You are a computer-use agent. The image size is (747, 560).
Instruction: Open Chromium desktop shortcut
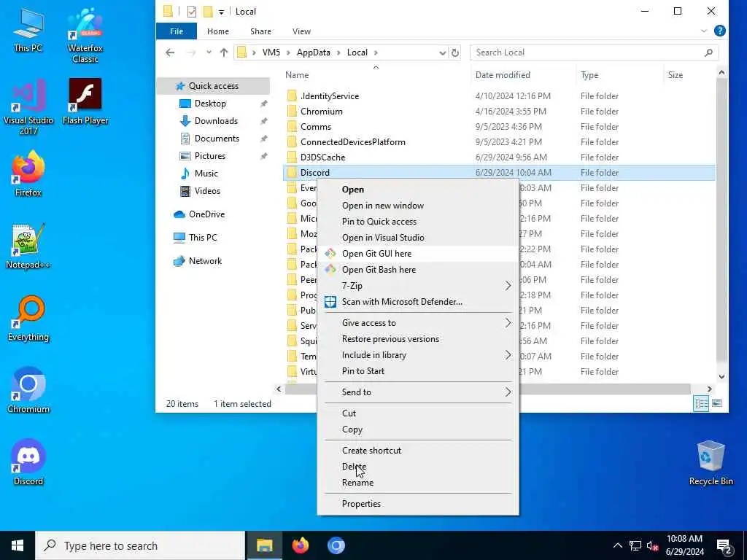[x=28, y=391]
